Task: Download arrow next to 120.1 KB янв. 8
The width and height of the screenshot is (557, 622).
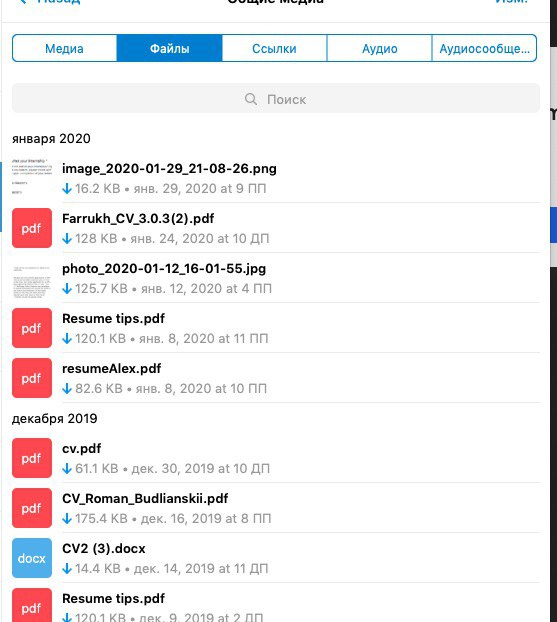Action: tap(67, 339)
